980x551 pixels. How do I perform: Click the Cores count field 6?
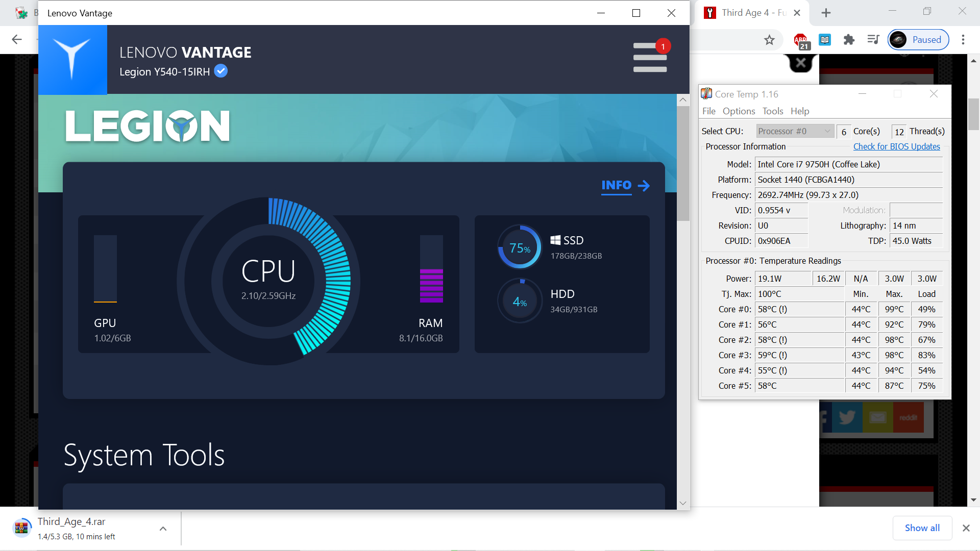844,132
